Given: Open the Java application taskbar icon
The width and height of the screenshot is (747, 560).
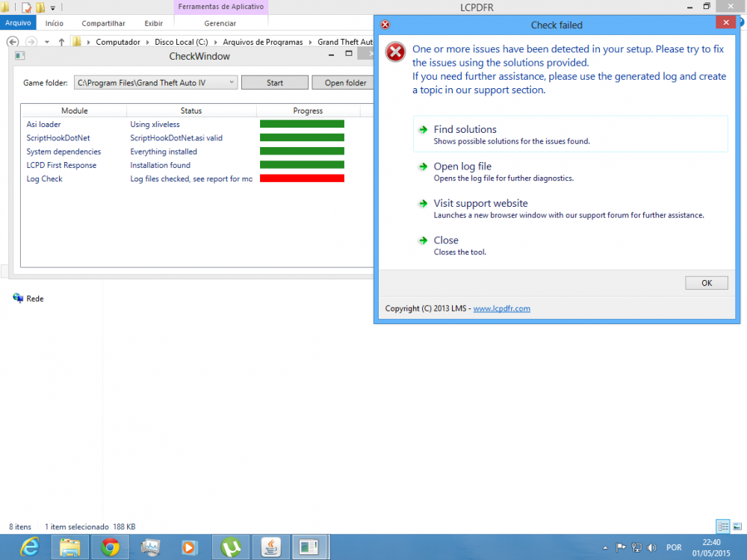Looking at the screenshot, I should coord(270,547).
